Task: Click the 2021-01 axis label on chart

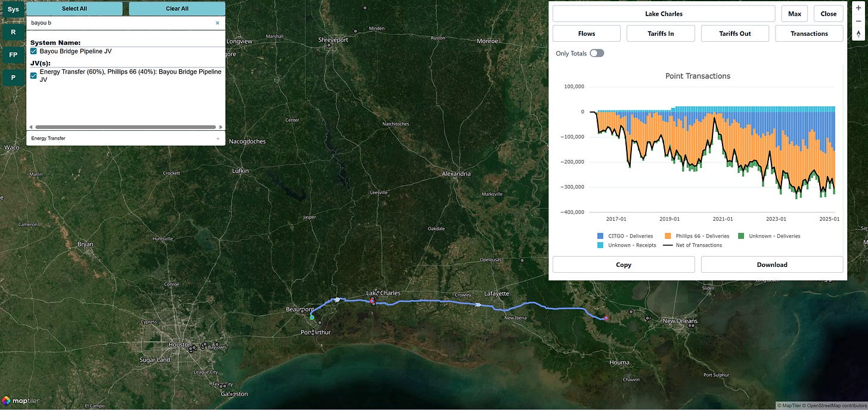Action: click(723, 219)
